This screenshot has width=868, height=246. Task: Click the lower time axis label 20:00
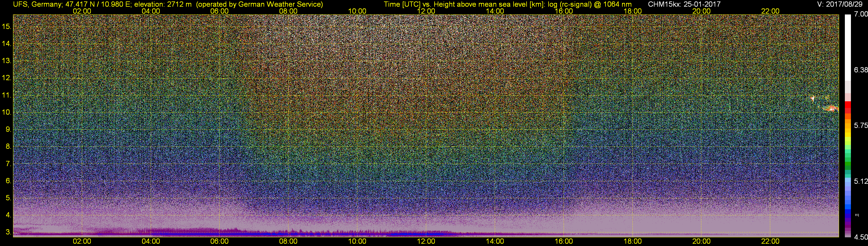point(702,241)
